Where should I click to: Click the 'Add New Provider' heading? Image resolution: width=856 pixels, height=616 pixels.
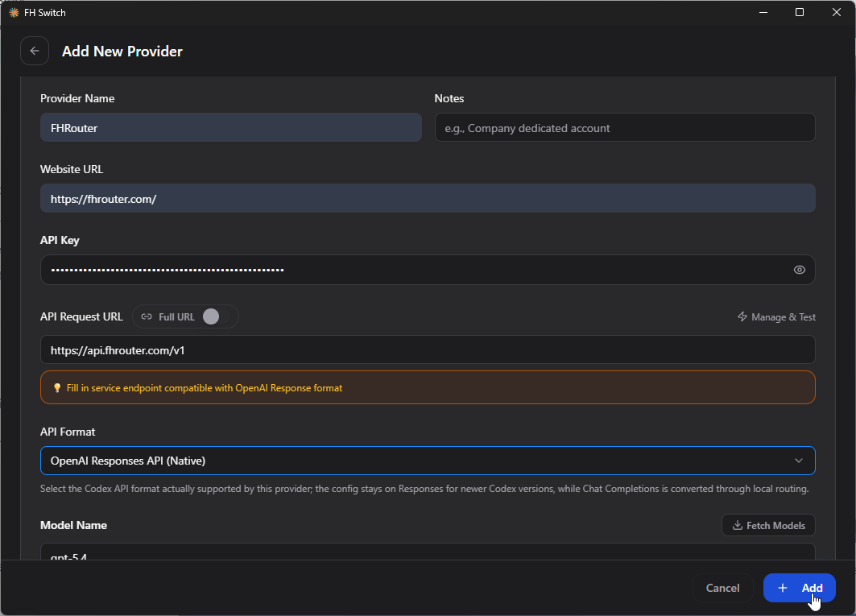click(x=122, y=52)
